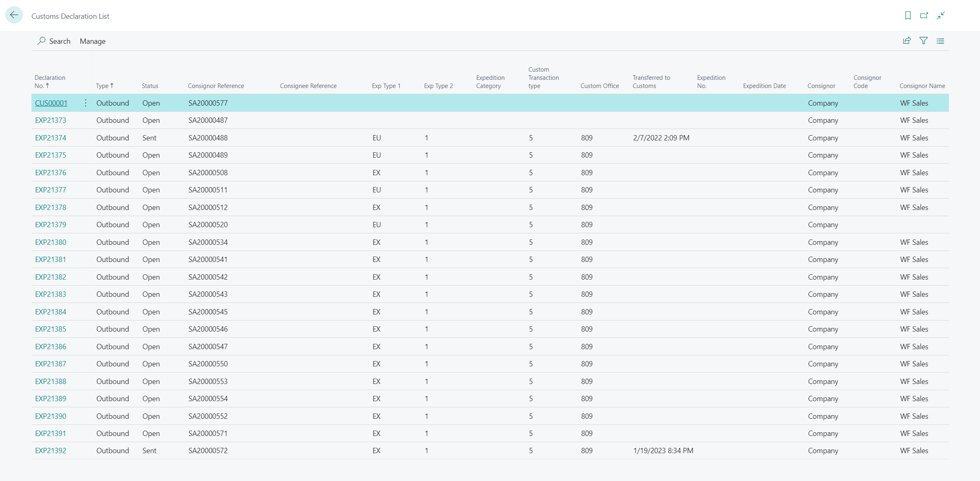Open declaration CUS00001 link
Screen dimensions: 980x481
[x=51, y=103]
